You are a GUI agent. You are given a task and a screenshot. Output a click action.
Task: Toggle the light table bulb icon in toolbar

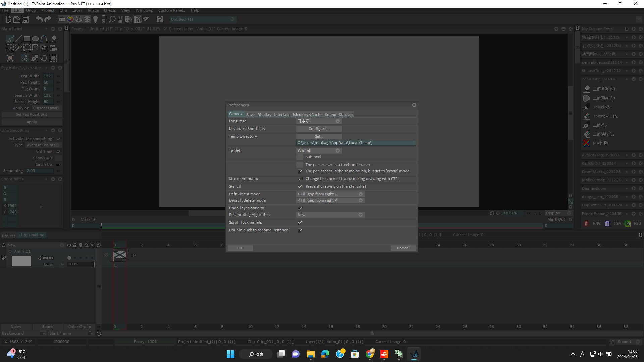(x=96, y=19)
